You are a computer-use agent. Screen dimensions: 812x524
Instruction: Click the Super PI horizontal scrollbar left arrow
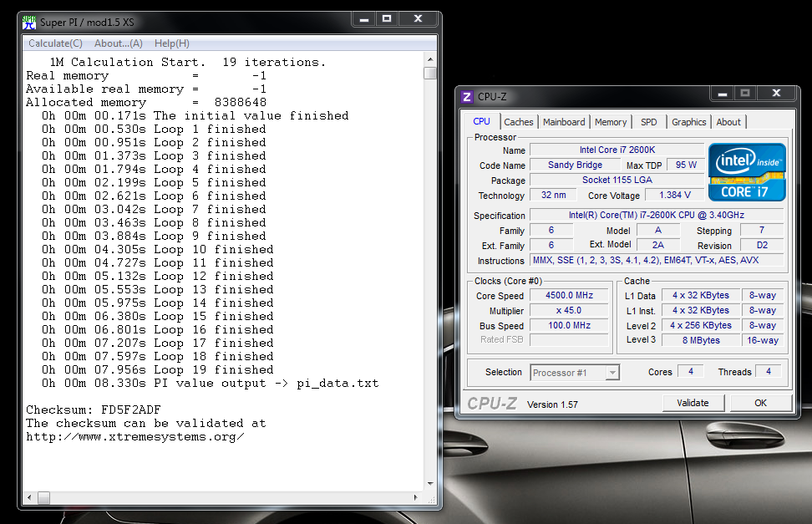pos(29,497)
